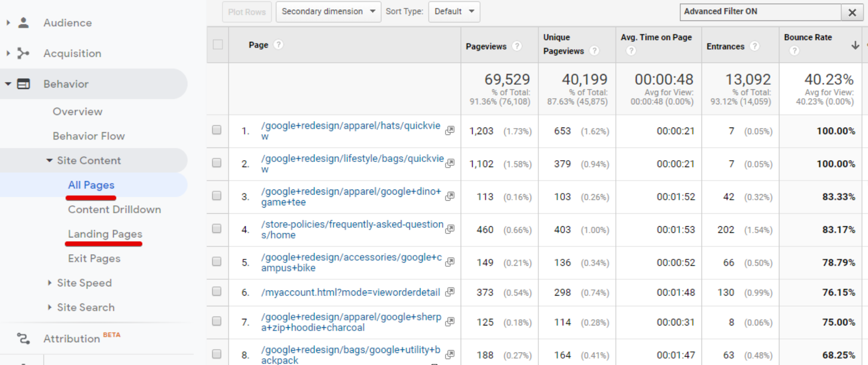Click open-link icon for myaccount.html row
Viewport: 868px width, 365px height.
click(x=450, y=292)
